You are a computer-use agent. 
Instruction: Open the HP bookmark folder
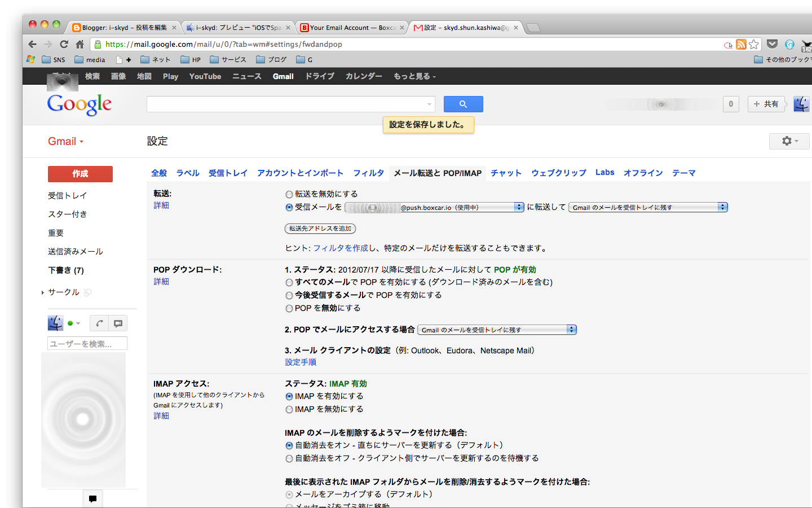(191, 59)
